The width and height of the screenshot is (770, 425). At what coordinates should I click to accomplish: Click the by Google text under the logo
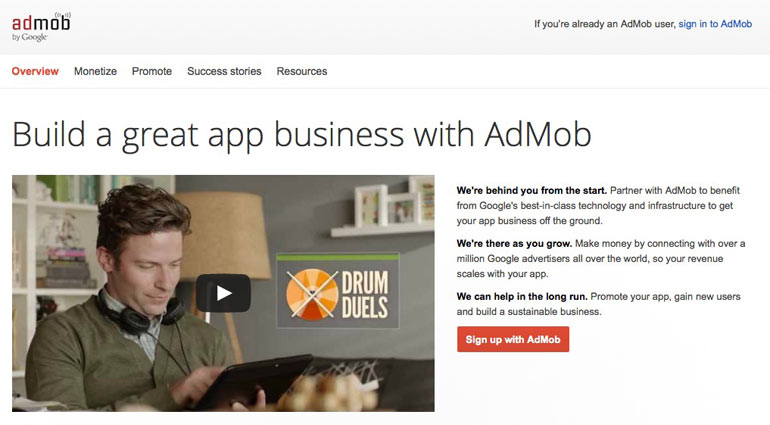pyautogui.click(x=29, y=37)
